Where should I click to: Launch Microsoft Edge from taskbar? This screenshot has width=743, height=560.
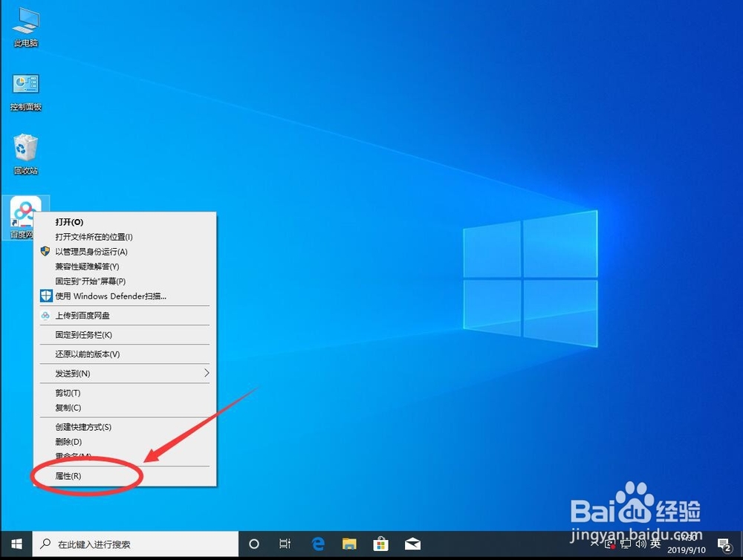[x=318, y=544]
